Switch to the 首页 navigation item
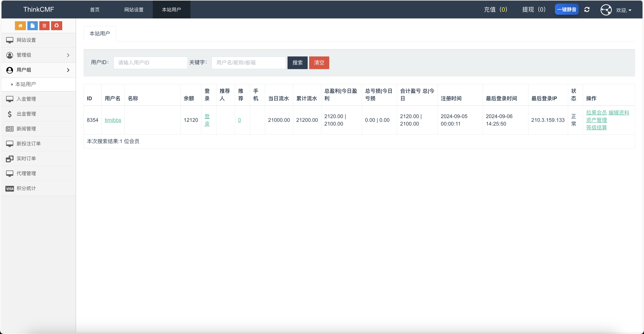 [95, 10]
